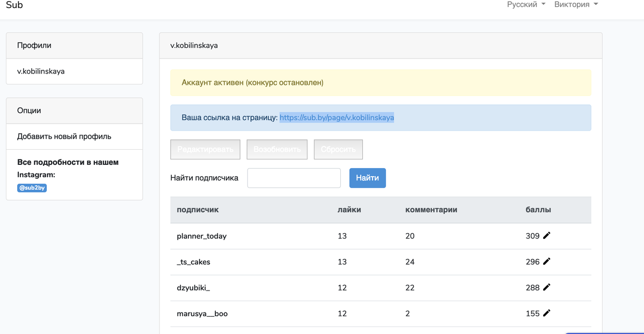Edit marusya__boo points using pencil icon

(547, 313)
